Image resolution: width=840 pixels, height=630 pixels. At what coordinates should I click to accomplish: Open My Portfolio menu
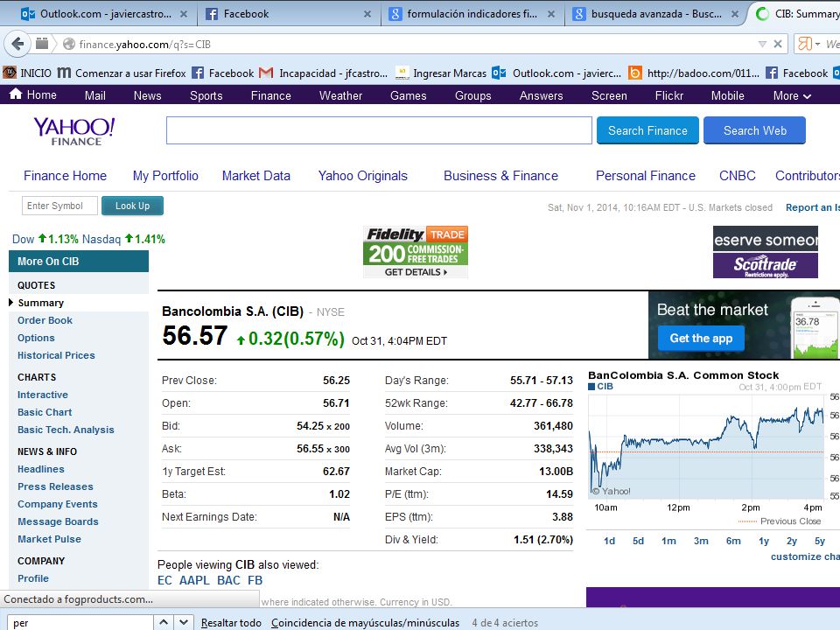coord(165,176)
